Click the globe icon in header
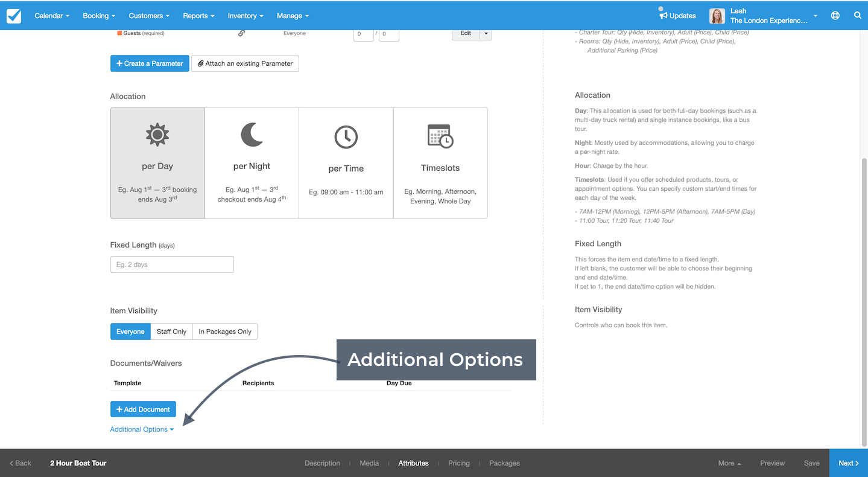The height and width of the screenshot is (477, 868). tap(835, 16)
